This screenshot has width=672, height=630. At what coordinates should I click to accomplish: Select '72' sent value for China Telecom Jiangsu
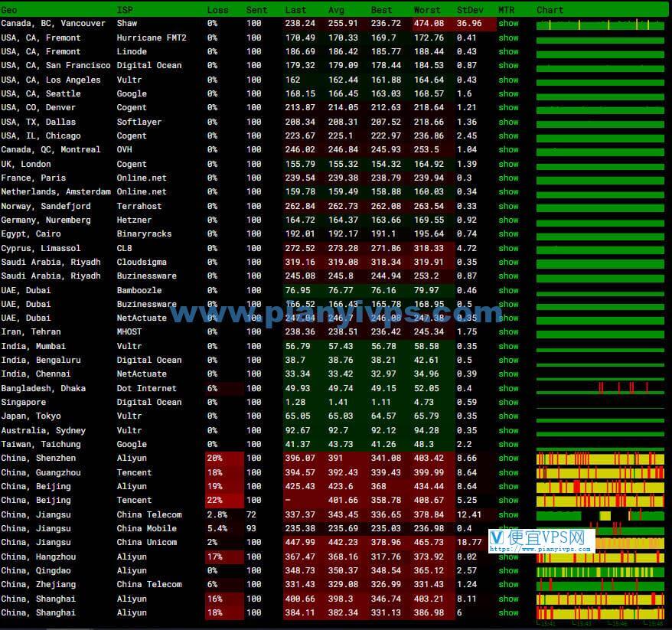(x=251, y=514)
